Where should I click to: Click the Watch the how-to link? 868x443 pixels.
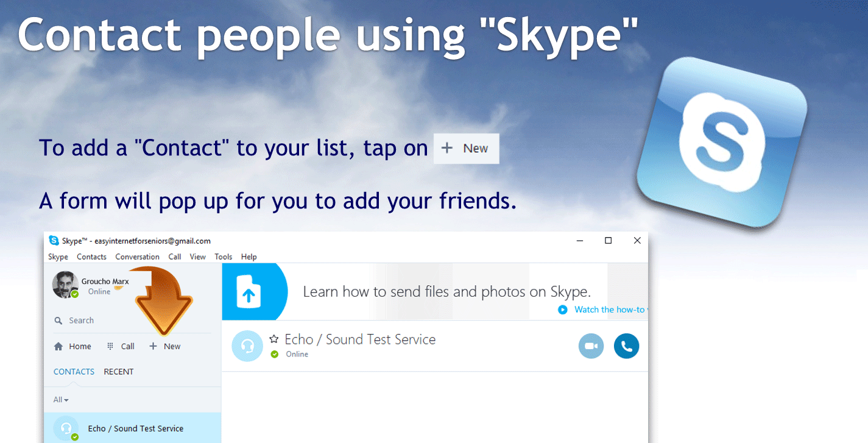[609, 310]
